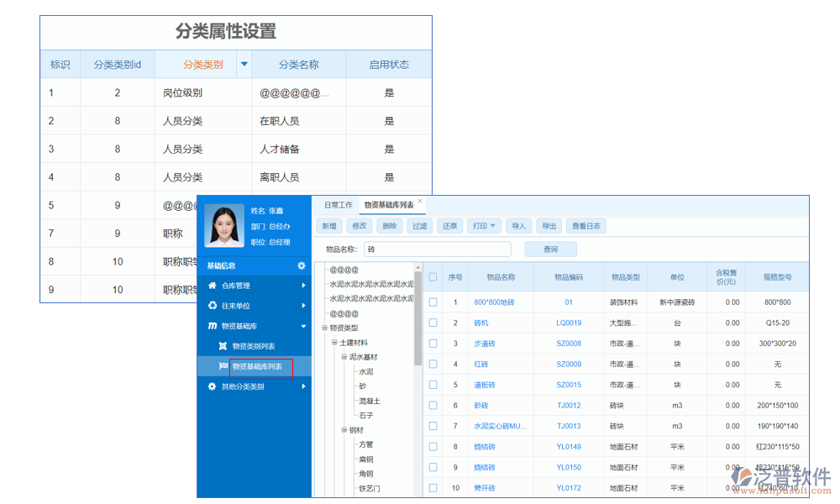The height and width of the screenshot is (504, 840).
Task: Click the 往来单位 recycle icon in sidebar
Action: point(213,307)
